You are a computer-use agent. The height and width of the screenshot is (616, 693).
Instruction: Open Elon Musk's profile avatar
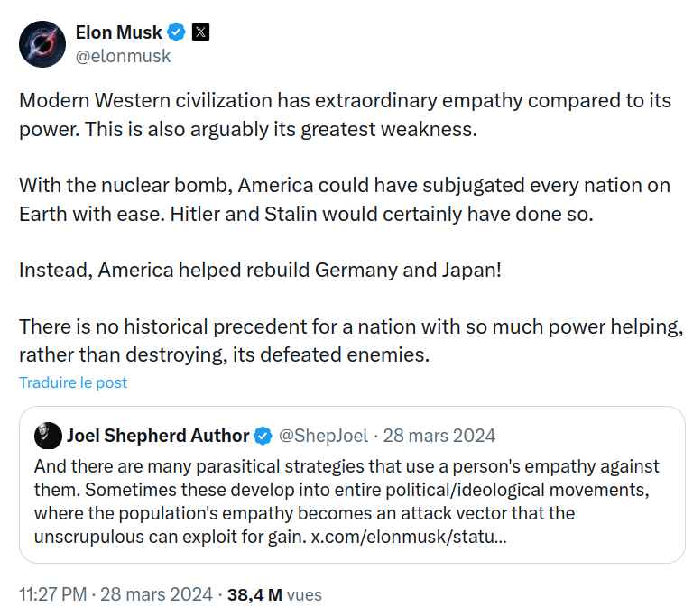[x=42, y=44]
